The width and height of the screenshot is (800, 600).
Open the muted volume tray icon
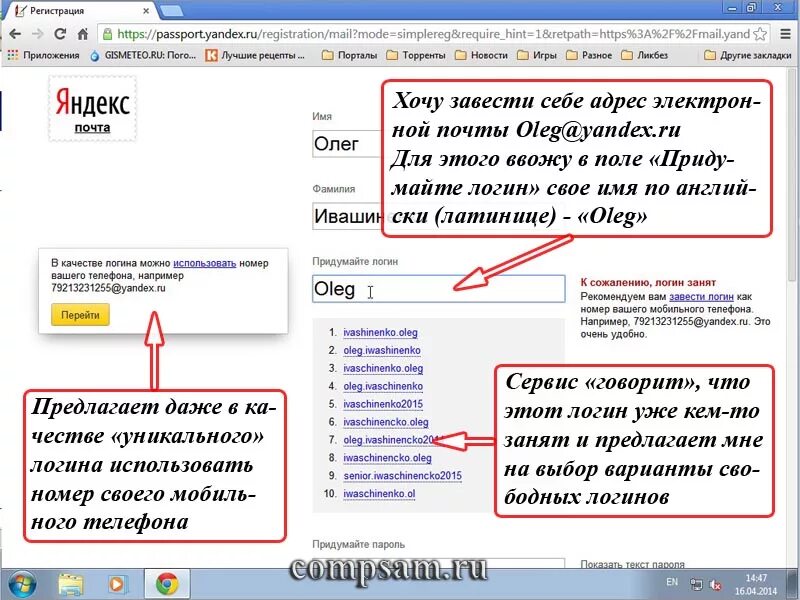tap(716, 585)
